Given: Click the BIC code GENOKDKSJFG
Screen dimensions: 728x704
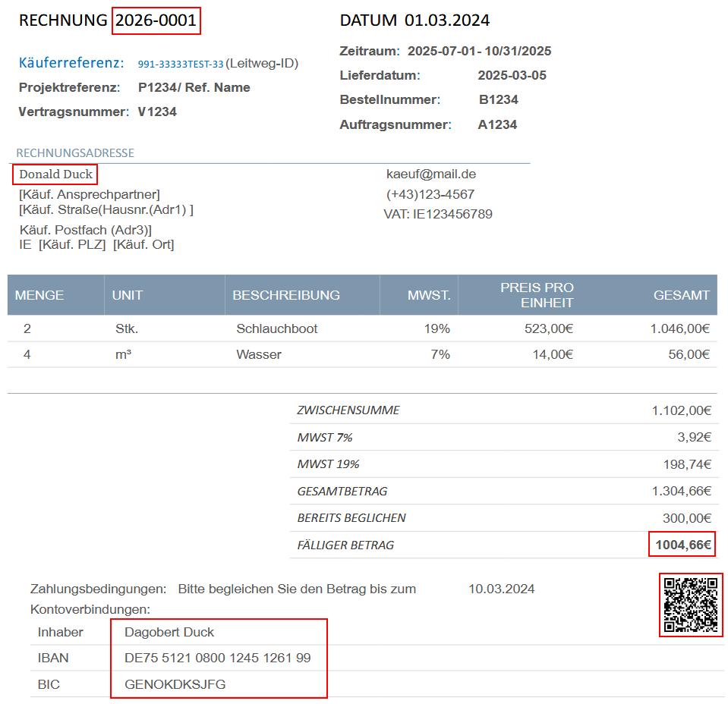Looking at the screenshot, I should (x=175, y=684).
